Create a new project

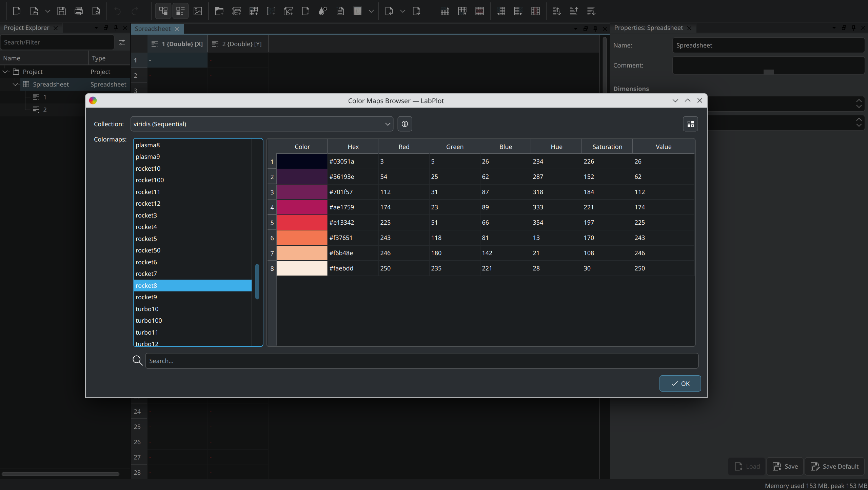pyautogui.click(x=16, y=11)
